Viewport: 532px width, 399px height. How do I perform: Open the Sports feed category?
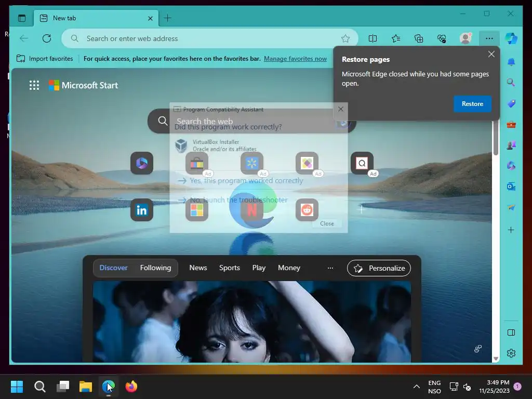click(x=229, y=268)
